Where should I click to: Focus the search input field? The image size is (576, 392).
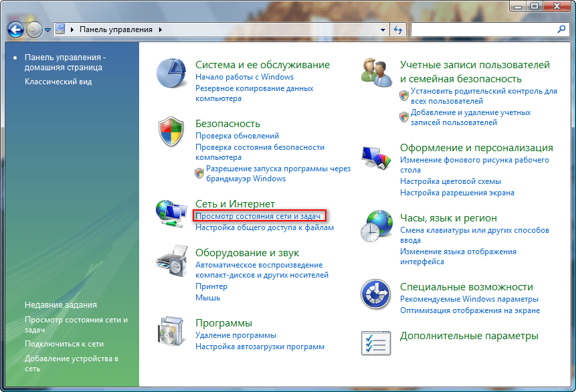[483, 29]
